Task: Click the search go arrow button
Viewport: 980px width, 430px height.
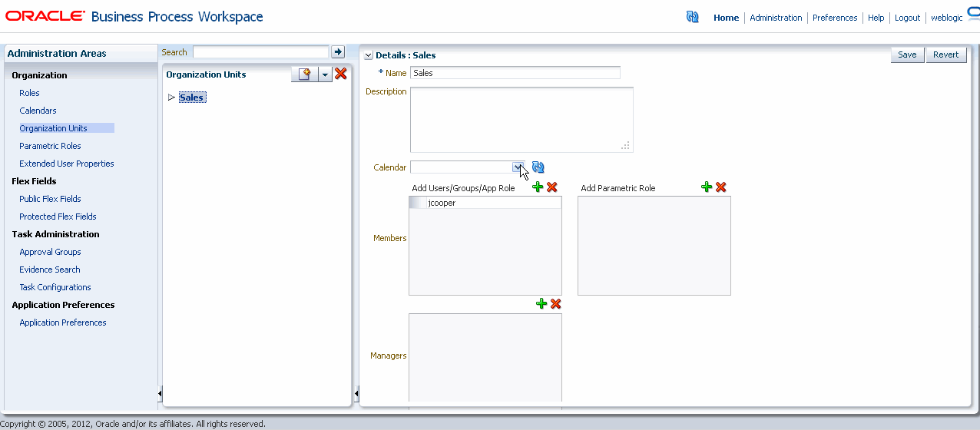Action: [x=338, y=52]
